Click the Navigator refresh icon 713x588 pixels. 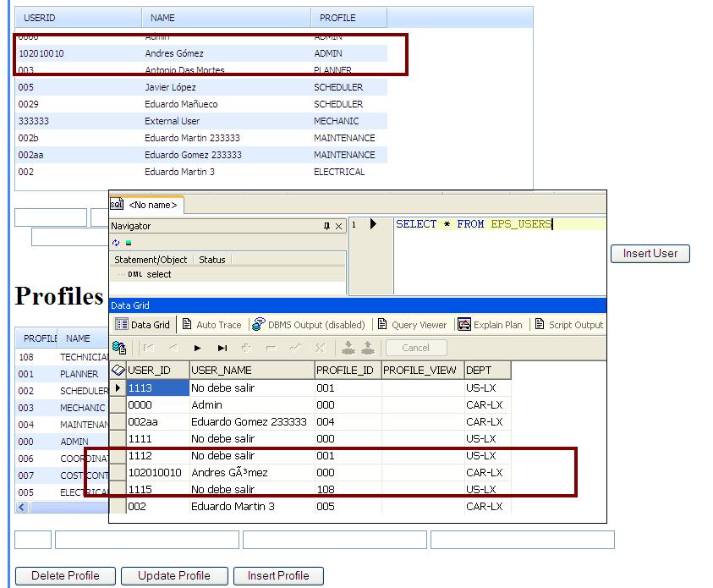coord(116,243)
